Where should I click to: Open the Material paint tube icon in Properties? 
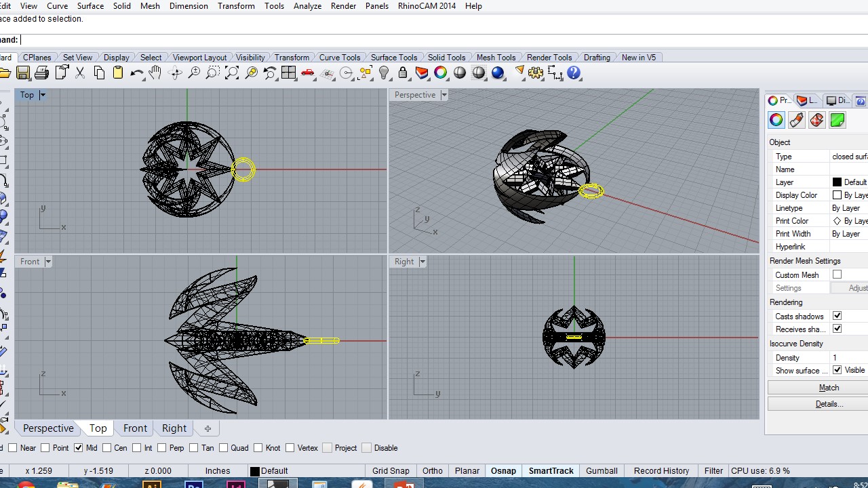(x=797, y=121)
